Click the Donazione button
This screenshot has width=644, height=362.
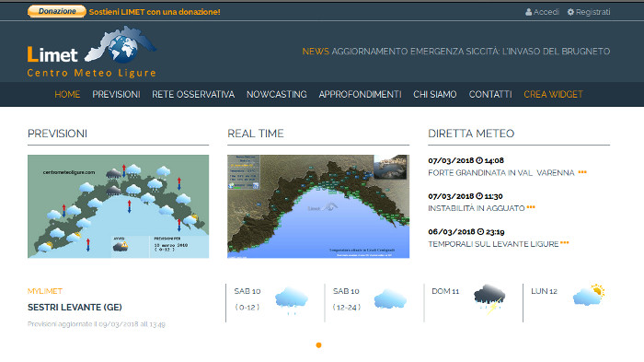click(x=57, y=12)
